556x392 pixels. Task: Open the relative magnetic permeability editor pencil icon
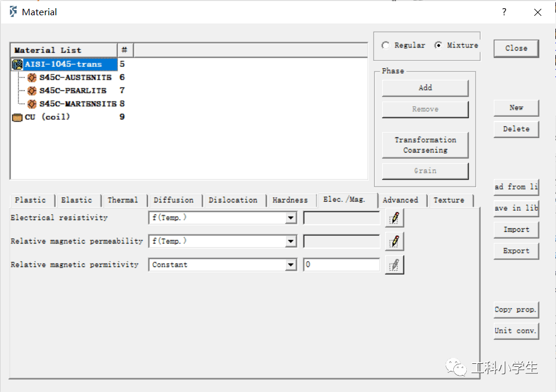point(395,242)
